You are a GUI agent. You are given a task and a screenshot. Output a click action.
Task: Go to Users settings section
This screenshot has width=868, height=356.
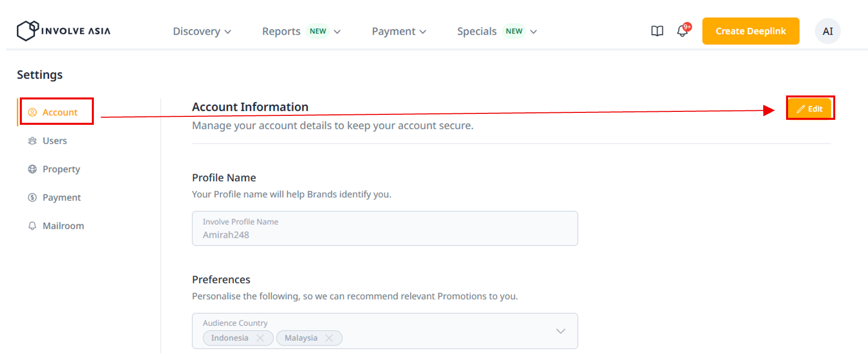point(55,141)
